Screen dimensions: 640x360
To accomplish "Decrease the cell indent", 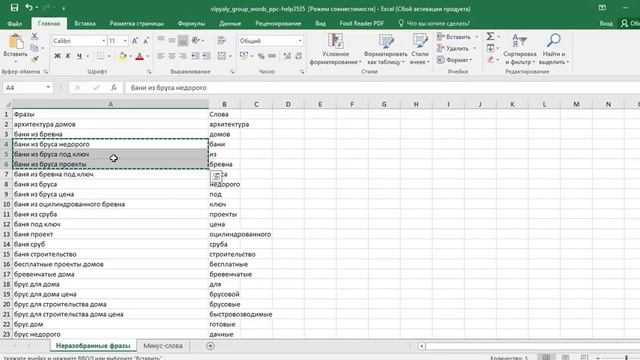I will pos(196,56).
